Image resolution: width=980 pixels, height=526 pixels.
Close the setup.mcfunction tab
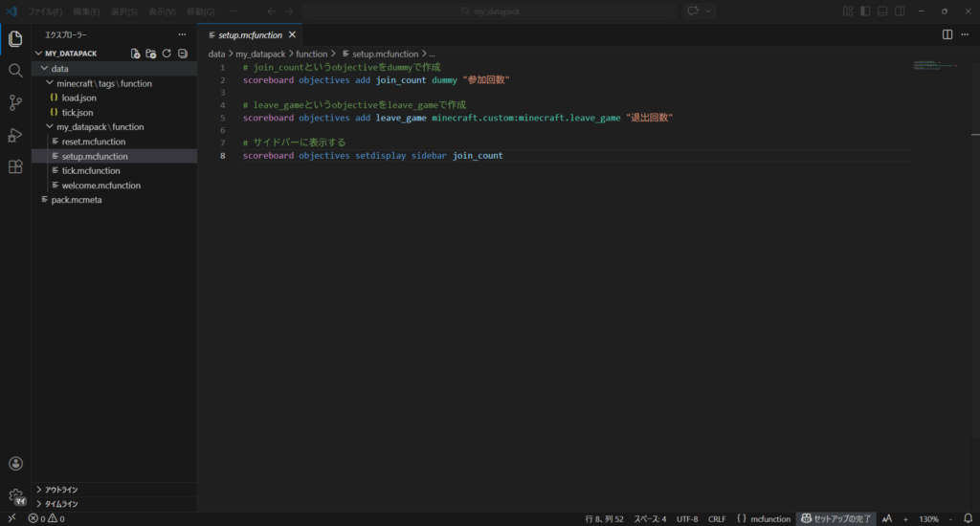[292, 35]
